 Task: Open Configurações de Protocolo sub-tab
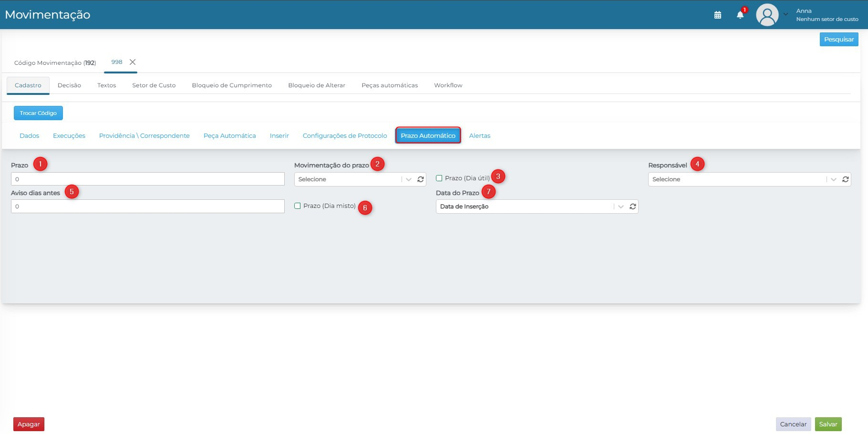click(345, 136)
